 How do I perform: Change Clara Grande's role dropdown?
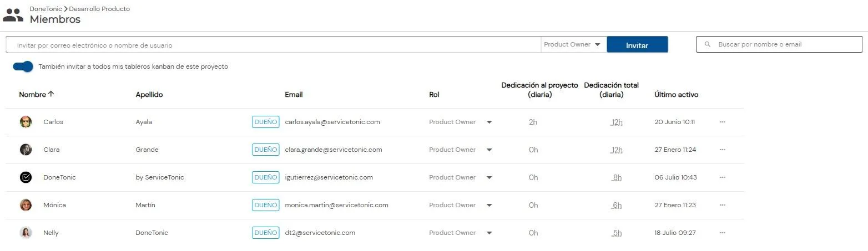click(x=461, y=150)
